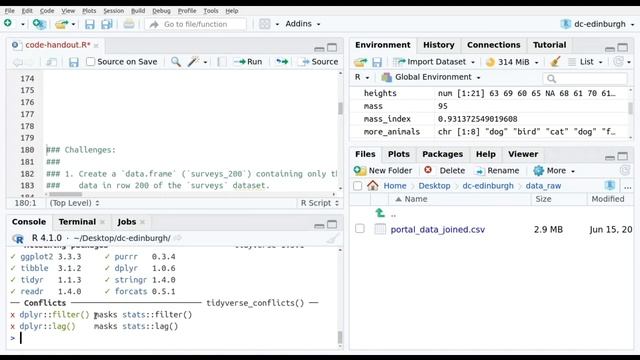Viewport: 640px width, 360px height.
Task: Click Rename in the Files pane
Action: [498, 171]
